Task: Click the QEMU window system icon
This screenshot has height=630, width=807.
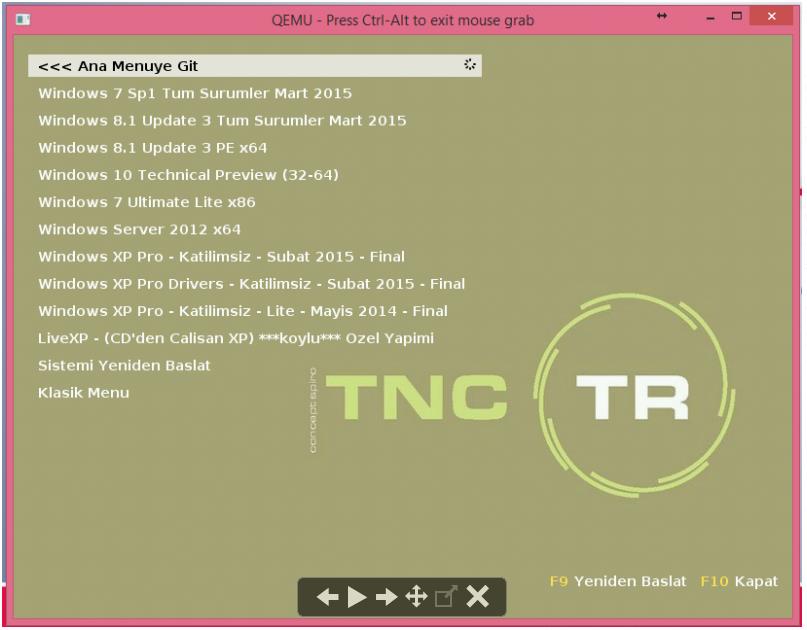Action: (x=23, y=20)
